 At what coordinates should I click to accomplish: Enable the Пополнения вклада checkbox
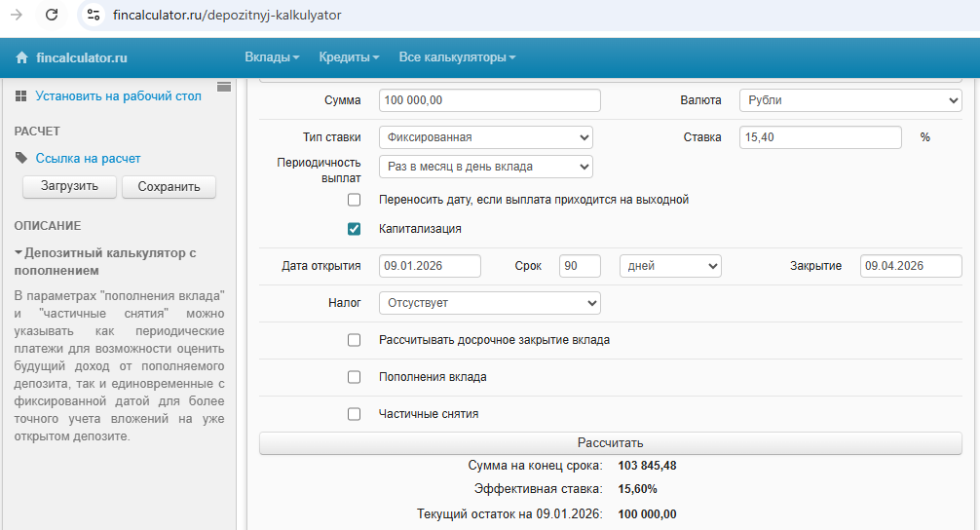click(355, 377)
